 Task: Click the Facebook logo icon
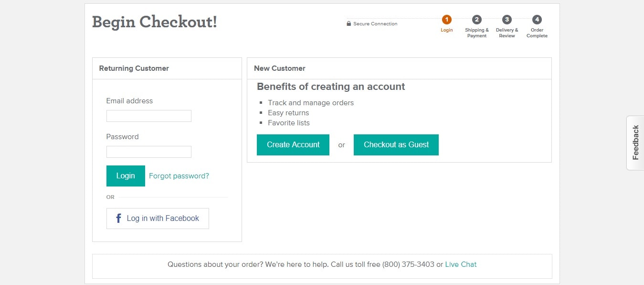[x=119, y=219]
